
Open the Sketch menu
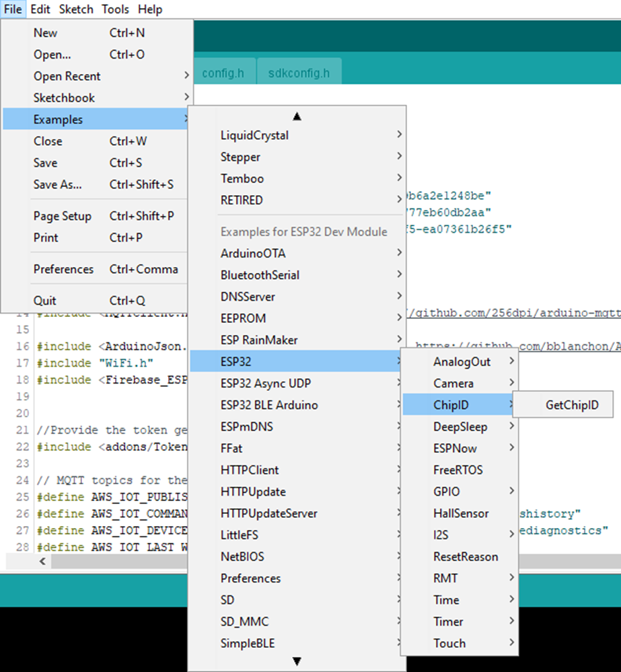[76, 9]
